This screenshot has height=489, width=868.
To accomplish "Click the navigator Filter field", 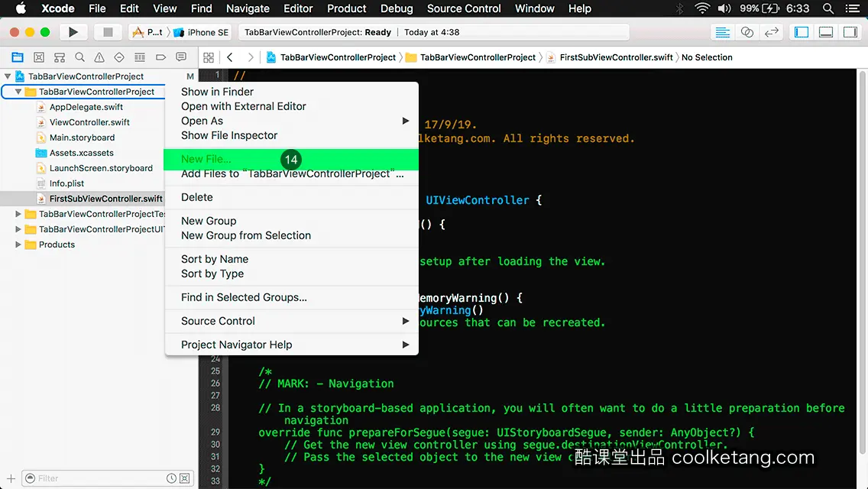I will [108, 478].
